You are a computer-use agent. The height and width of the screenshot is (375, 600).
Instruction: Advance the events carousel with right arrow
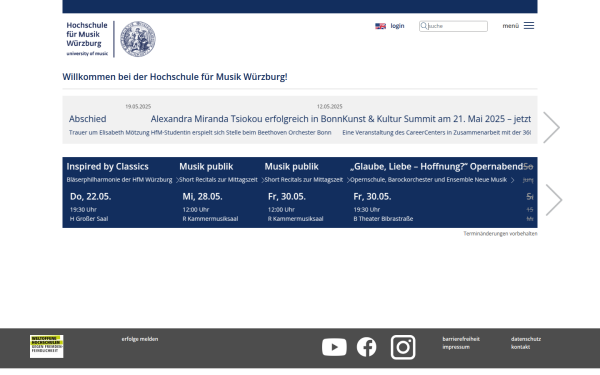click(554, 200)
